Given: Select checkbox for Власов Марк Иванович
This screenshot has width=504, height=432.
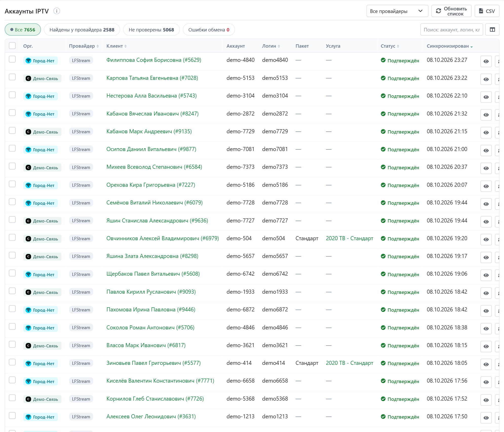Looking at the screenshot, I should pos(12,344).
